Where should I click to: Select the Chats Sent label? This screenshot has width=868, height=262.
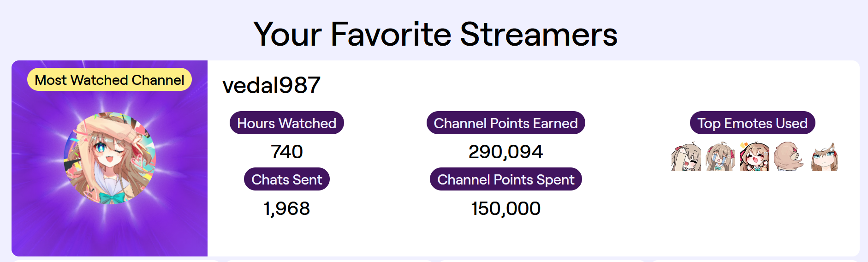[286, 179]
